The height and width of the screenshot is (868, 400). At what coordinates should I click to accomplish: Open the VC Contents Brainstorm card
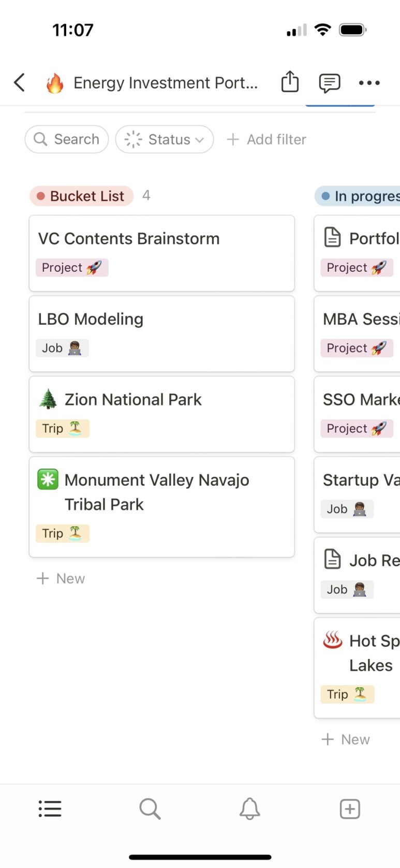pos(162,253)
